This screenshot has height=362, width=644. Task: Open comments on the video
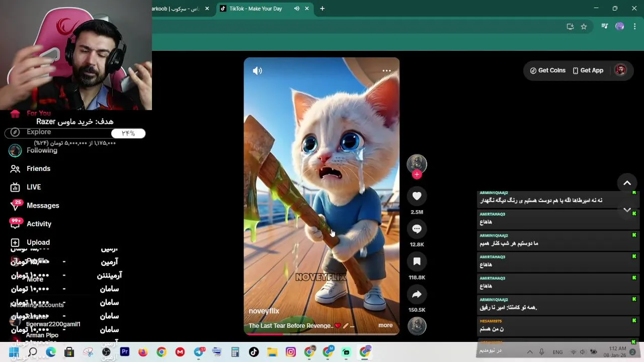[417, 229]
